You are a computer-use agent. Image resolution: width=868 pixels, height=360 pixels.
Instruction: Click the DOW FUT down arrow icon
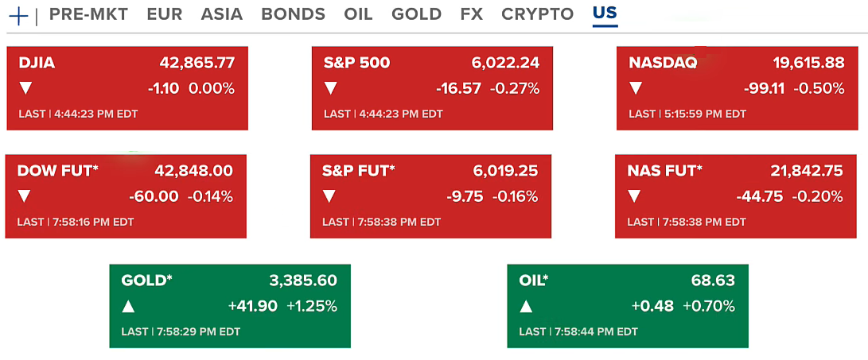pyautogui.click(x=25, y=196)
